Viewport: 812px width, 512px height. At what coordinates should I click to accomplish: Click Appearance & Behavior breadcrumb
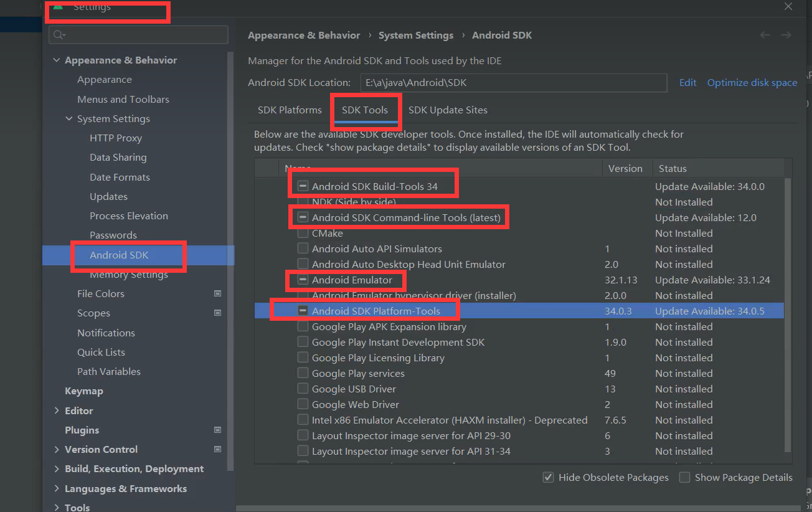point(304,36)
